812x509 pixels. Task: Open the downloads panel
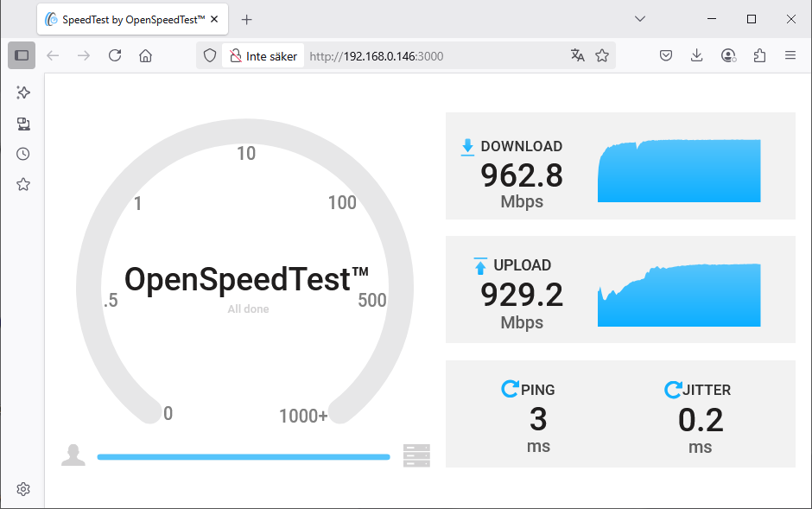click(697, 55)
